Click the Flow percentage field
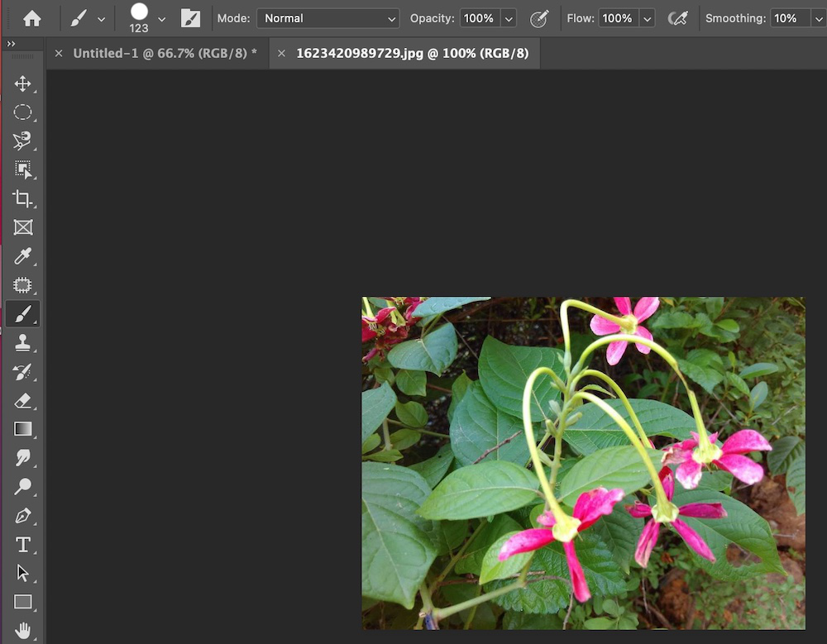 (x=617, y=18)
